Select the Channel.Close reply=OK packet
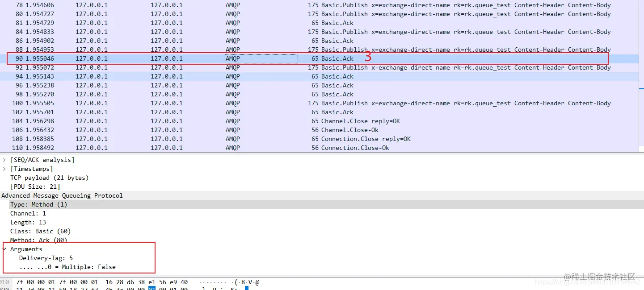The height and width of the screenshot is (290, 644). pyautogui.click(x=319, y=121)
